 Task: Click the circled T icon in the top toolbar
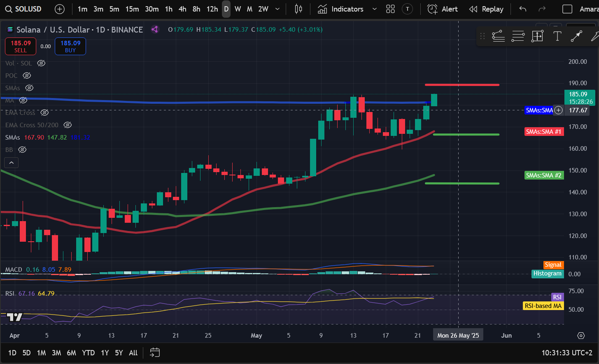point(407,9)
